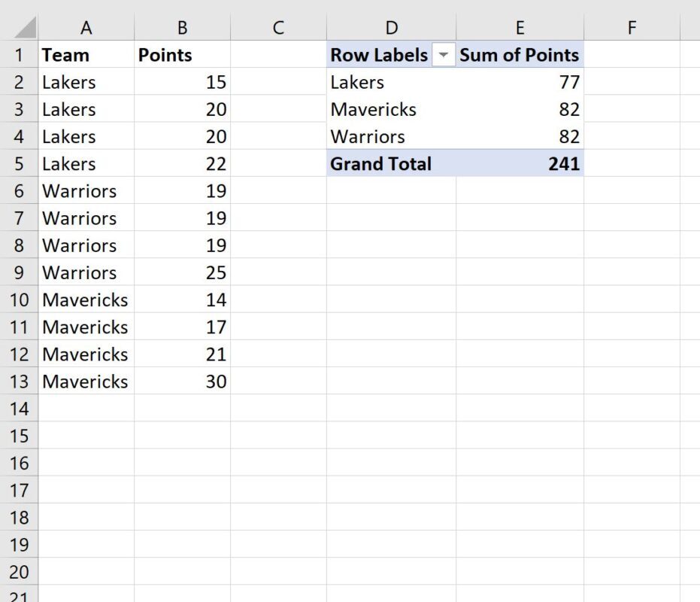This screenshot has height=602, width=700.
Task: Select the Grand Total label cell
Action: click(392, 163)
